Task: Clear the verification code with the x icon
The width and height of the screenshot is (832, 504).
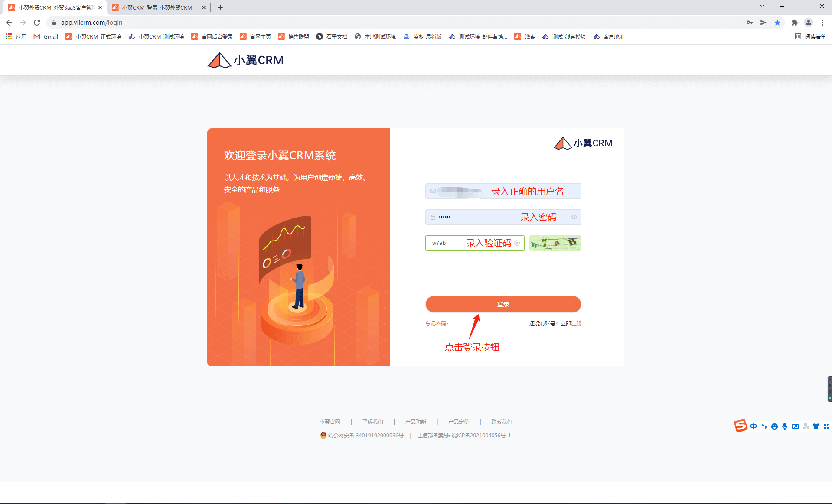Action: pos(517,243)
